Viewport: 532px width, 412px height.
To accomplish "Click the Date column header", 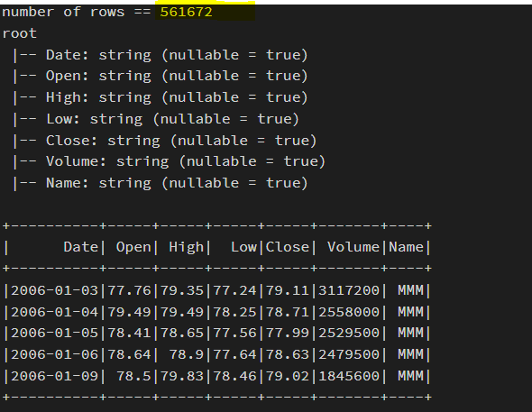I will [x=81, y=247].
